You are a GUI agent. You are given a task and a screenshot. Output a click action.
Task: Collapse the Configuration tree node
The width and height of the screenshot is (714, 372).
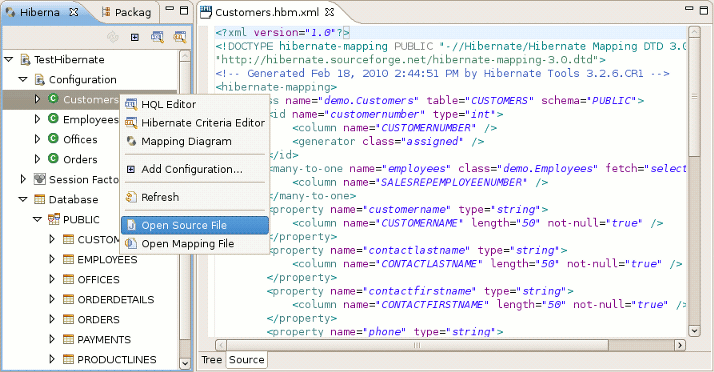(x=23, y=79)
